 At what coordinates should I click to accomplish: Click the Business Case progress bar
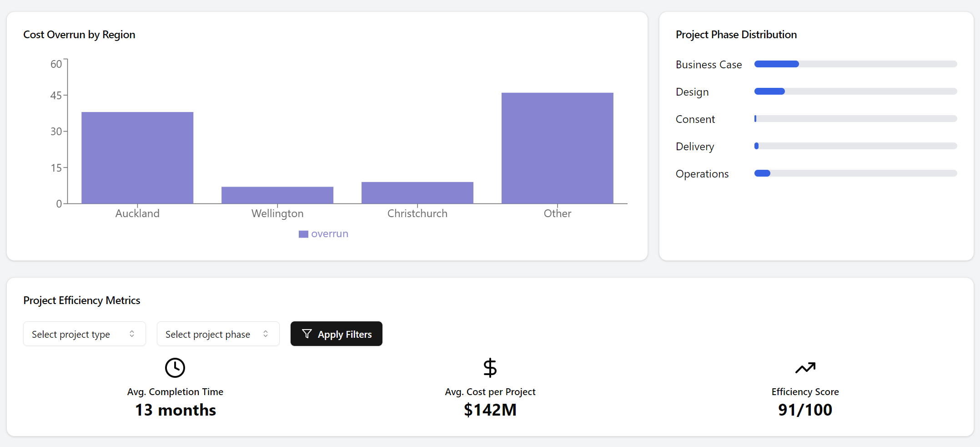tap(855, 64)
